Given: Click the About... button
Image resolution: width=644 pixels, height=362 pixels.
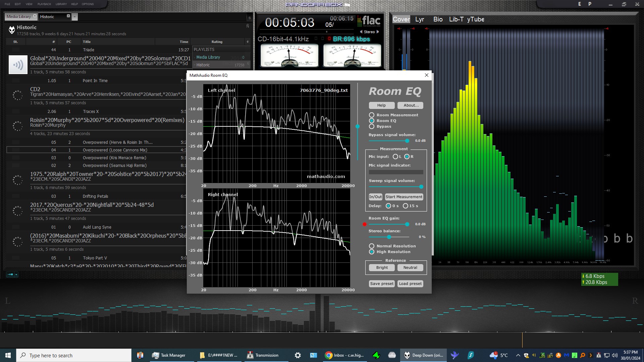Looking at the screenshot, I should click(411, 105).
